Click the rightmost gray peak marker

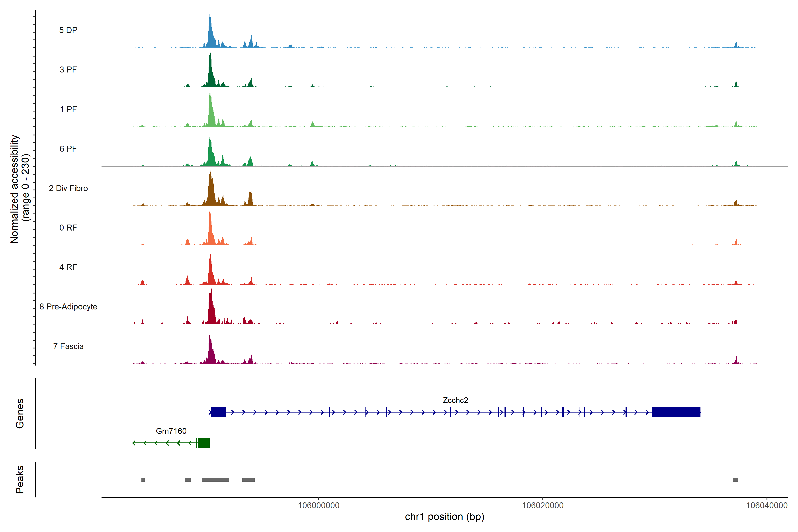coord(735,479)
